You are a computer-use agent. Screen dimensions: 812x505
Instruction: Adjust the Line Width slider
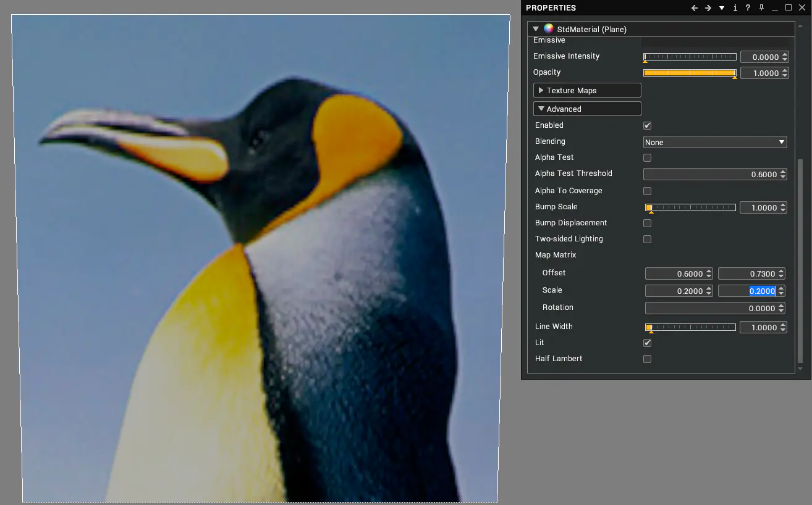coord(690,328)
